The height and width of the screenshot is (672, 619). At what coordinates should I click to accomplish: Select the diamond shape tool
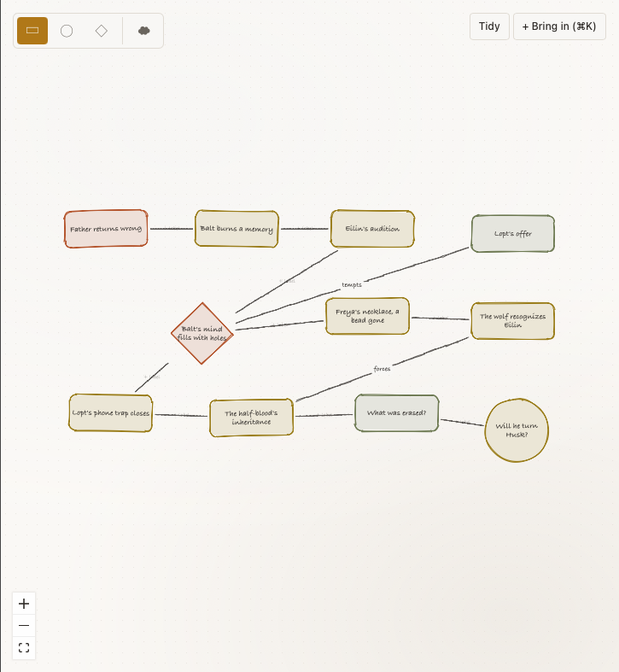tap(101, 31)
